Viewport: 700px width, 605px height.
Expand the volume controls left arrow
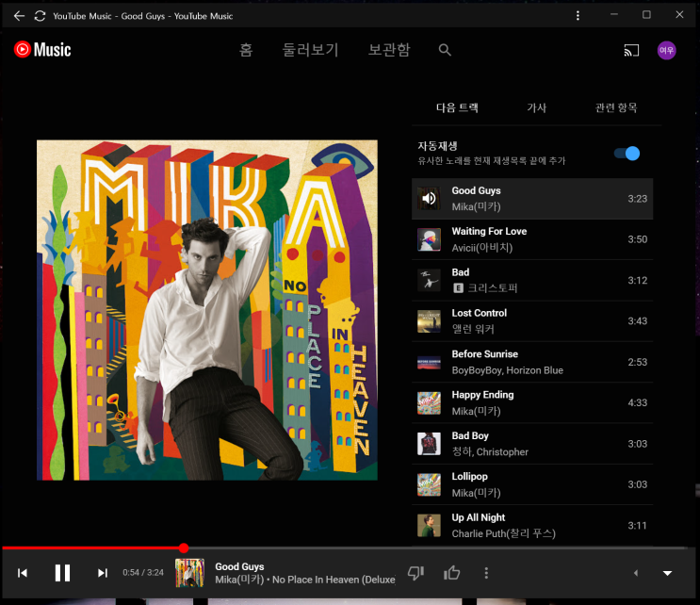[x=636, y=573]
